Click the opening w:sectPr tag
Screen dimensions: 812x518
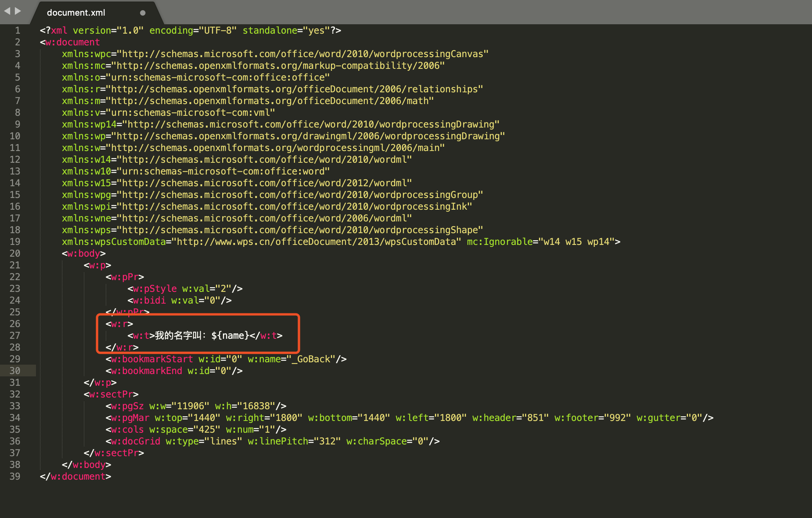pos(111,394)
